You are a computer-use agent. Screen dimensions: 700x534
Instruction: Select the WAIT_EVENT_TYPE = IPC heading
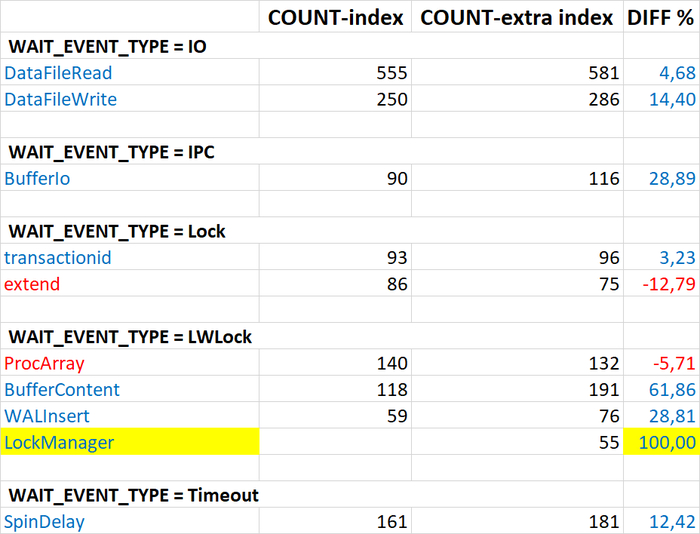point(112,152)
